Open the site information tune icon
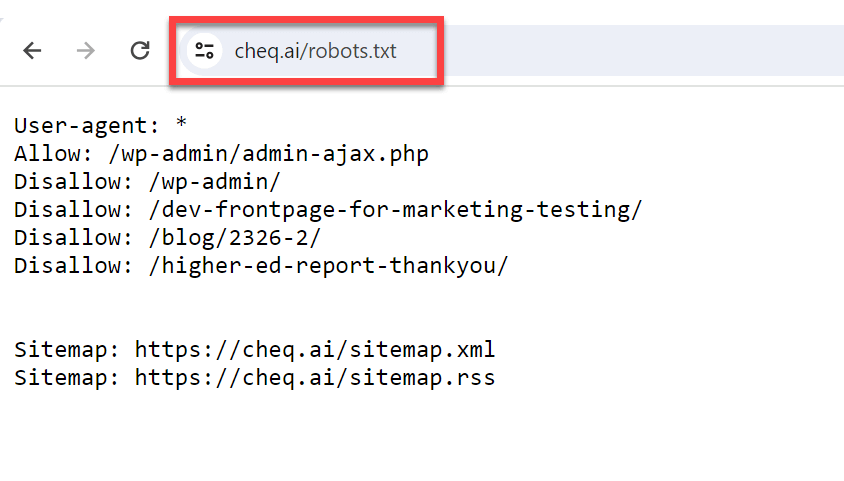This screenshot has height=481, width=844. pos(205,51)
